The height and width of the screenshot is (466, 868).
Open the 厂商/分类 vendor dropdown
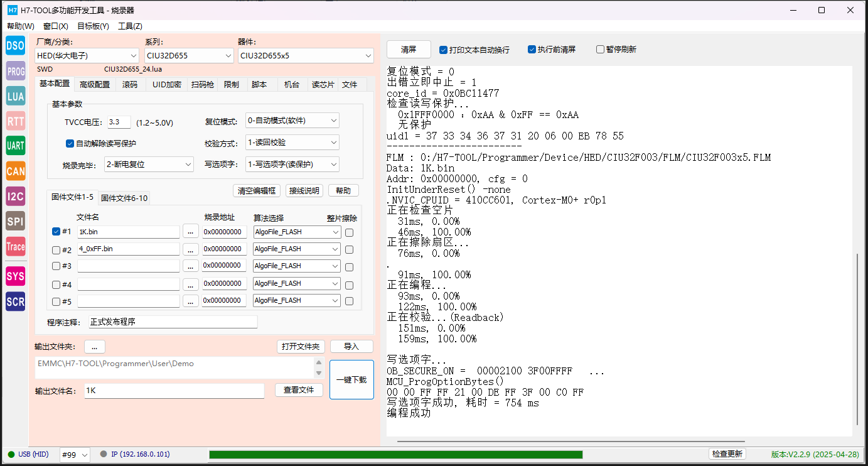87,56
